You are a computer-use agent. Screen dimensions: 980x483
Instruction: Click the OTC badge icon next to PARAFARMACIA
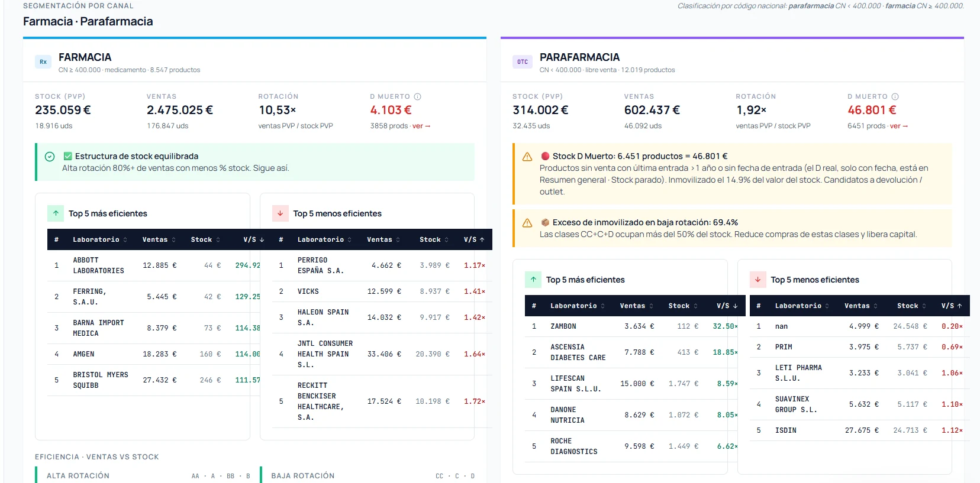click(523, 62)
